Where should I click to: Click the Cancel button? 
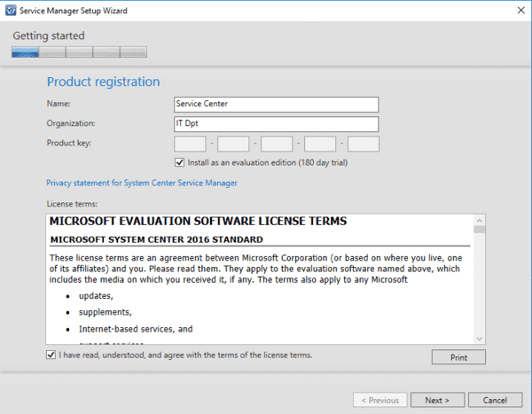(495, 400)
